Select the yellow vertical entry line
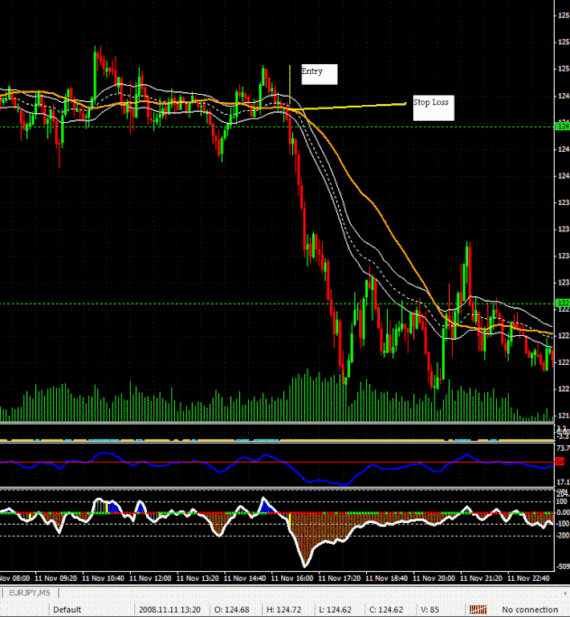This screenshot has width=570, height=617. (x=290, y=87)
